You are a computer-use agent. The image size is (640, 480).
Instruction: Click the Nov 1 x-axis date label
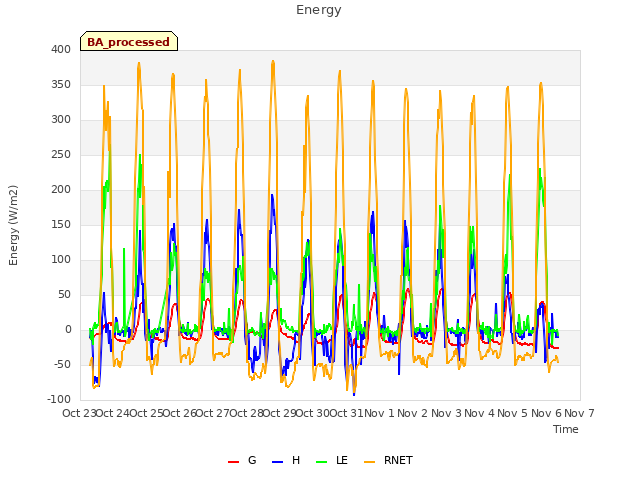click(379, 413)
